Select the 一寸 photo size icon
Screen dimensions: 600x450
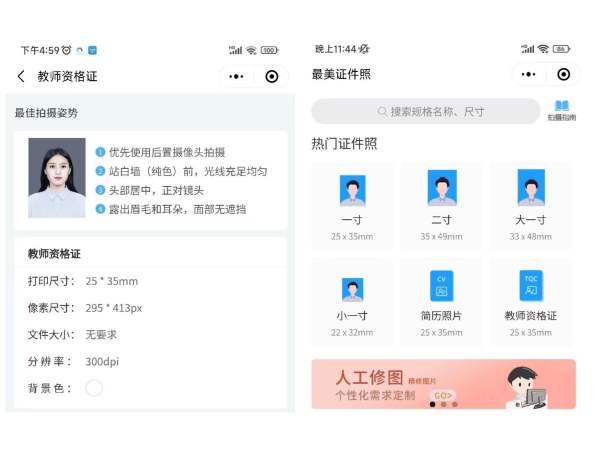coord(352,190)
